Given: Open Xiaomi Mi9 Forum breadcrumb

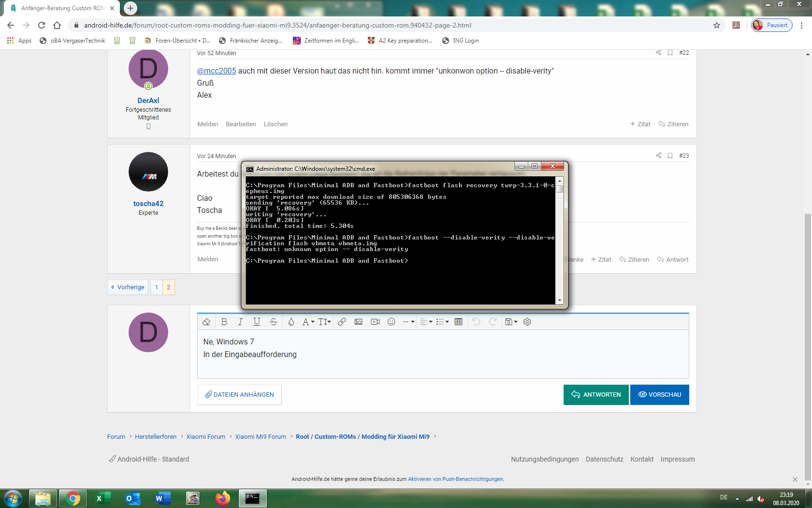Looking at the screenshot, I should click(261, 436).
